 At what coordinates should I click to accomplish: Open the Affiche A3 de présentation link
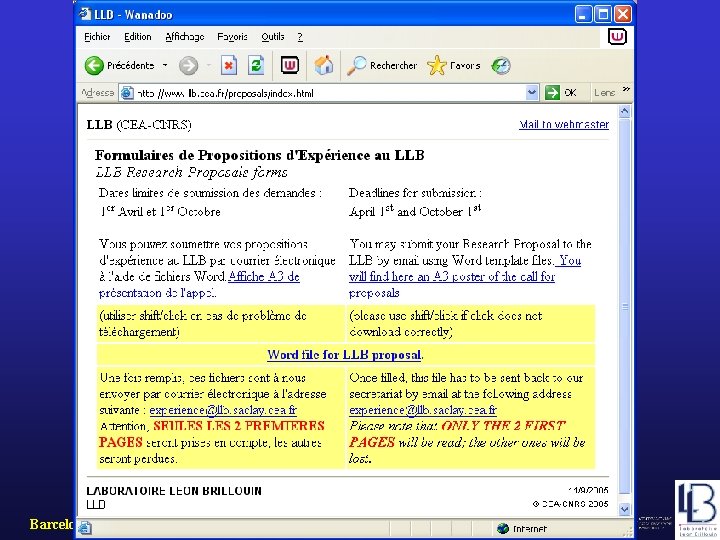tap(264, 276)
